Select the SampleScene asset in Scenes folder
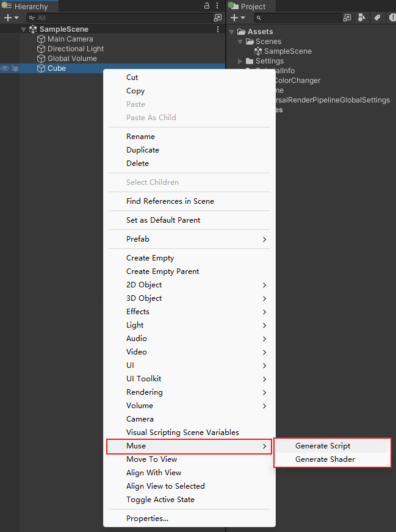The height and width of the screenshot is (532, 396). [x=287, y=51]
